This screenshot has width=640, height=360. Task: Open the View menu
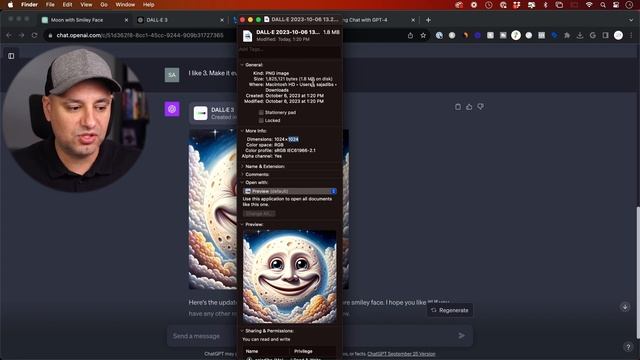[86, 5]
